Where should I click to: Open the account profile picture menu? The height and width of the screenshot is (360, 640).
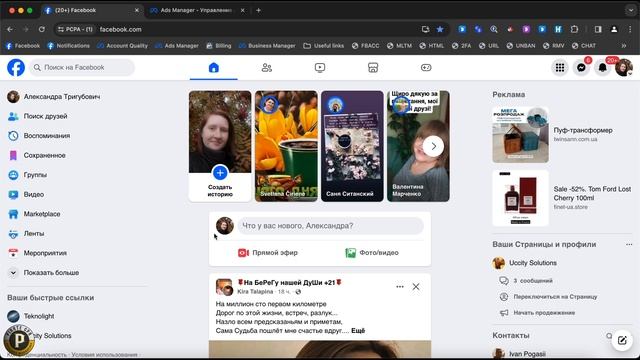click(x=624, y=68)
